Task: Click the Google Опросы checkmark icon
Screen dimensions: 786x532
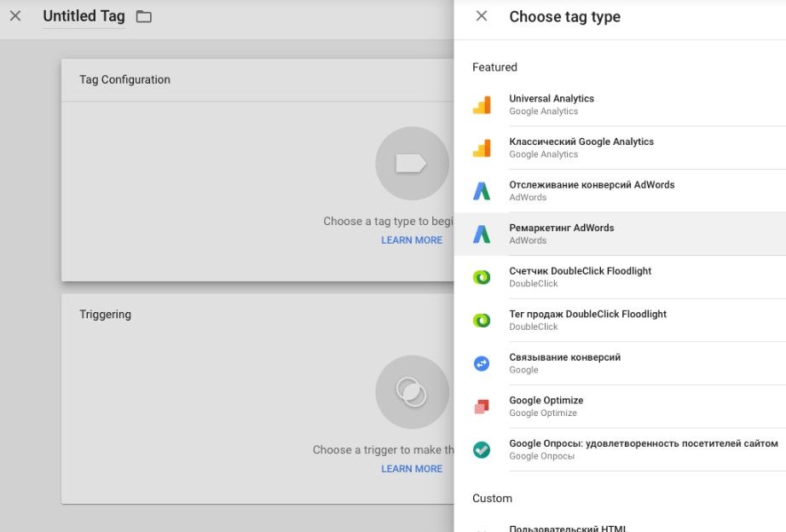Action: tap(482, 449)
